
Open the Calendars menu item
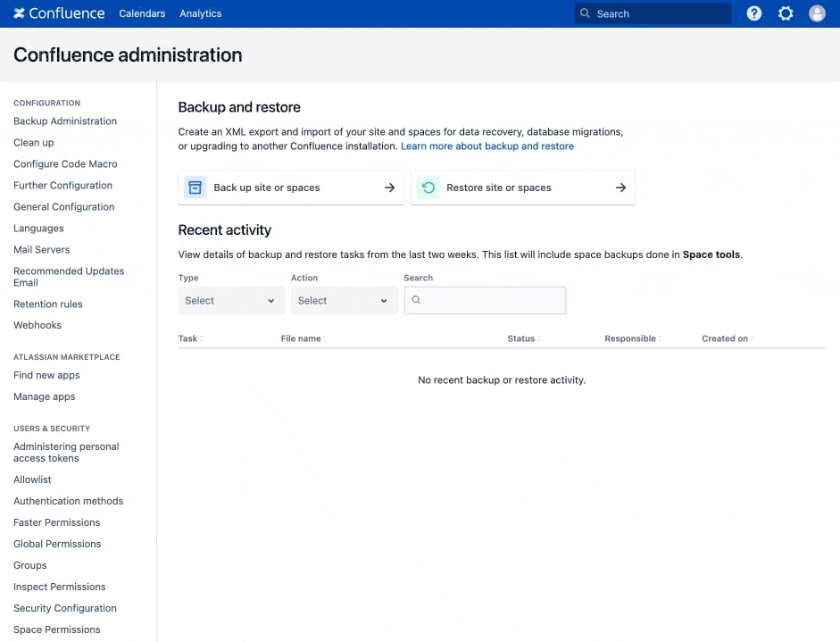pos(142,13)
